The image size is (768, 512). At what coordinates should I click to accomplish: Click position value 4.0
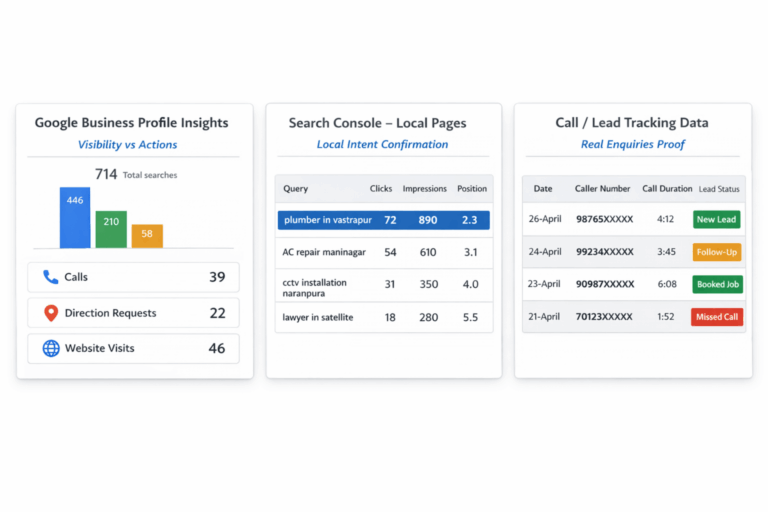(470, 284)
